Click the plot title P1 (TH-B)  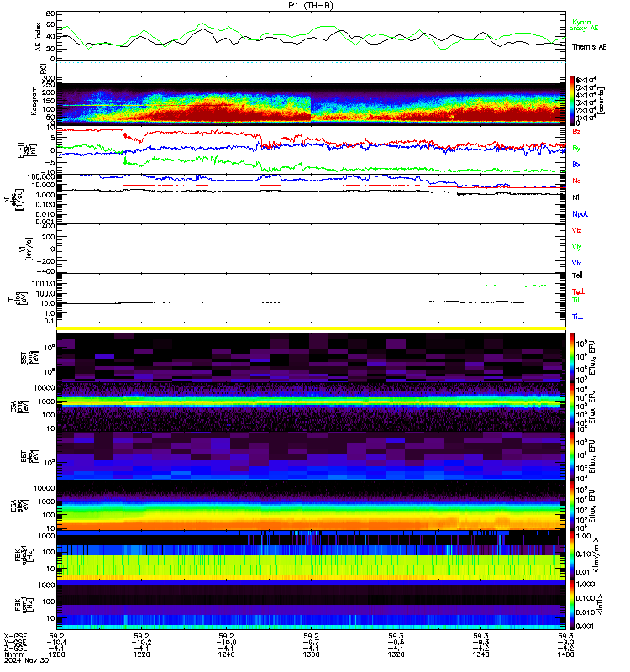[x=310, y=5]
